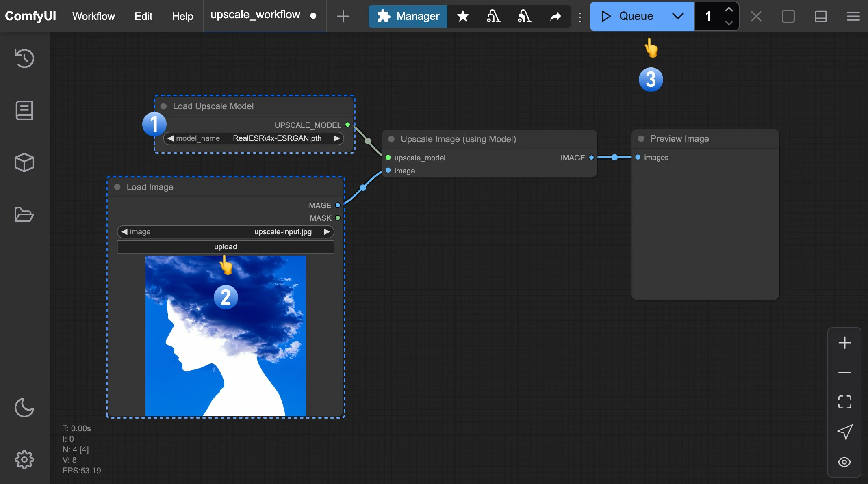Bookmark workflow with the star icon
868x484 pixels.
(462, 16)
